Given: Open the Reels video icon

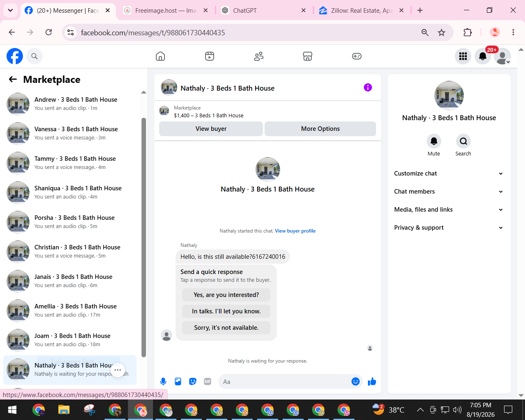Looking at the screenshot, I should click(210, 56).
